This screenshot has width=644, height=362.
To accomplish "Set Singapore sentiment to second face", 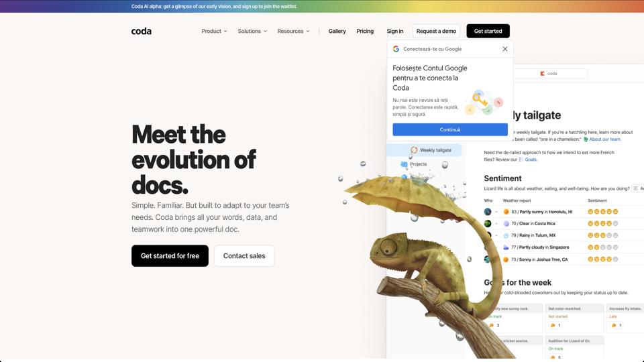I will [x=597, y=247].
